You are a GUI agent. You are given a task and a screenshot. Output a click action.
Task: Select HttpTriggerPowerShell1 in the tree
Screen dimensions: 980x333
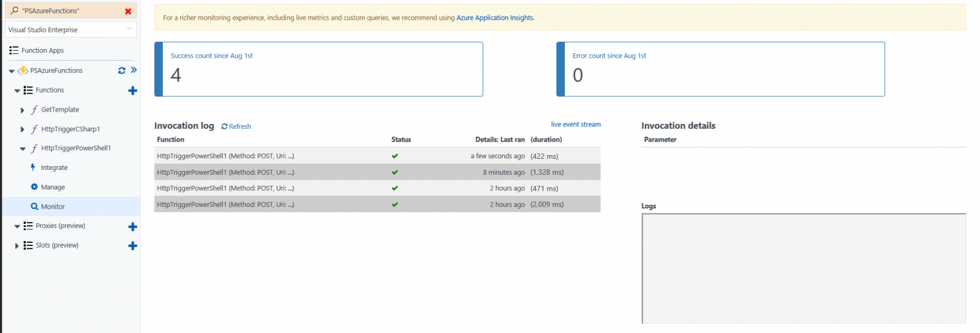(76, 148)
